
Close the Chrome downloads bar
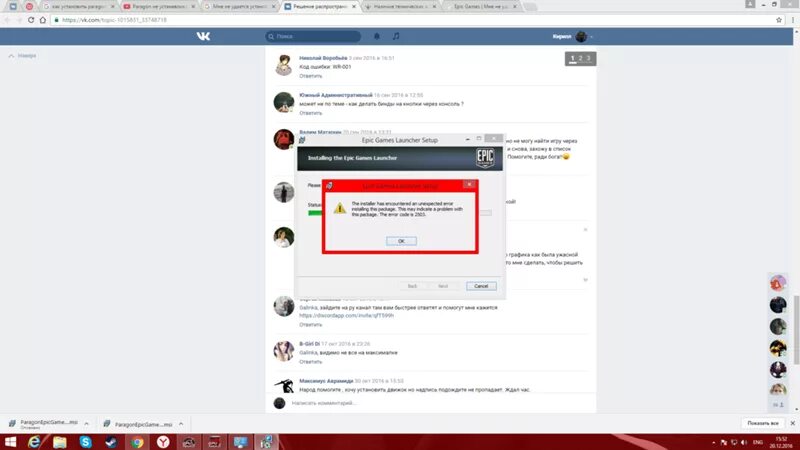tap(792, 423)
